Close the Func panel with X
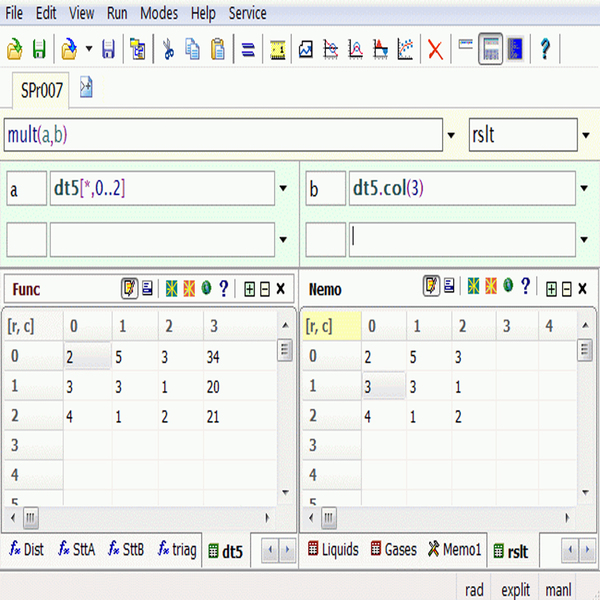600x600 pixels. click(x=281, y=289)
